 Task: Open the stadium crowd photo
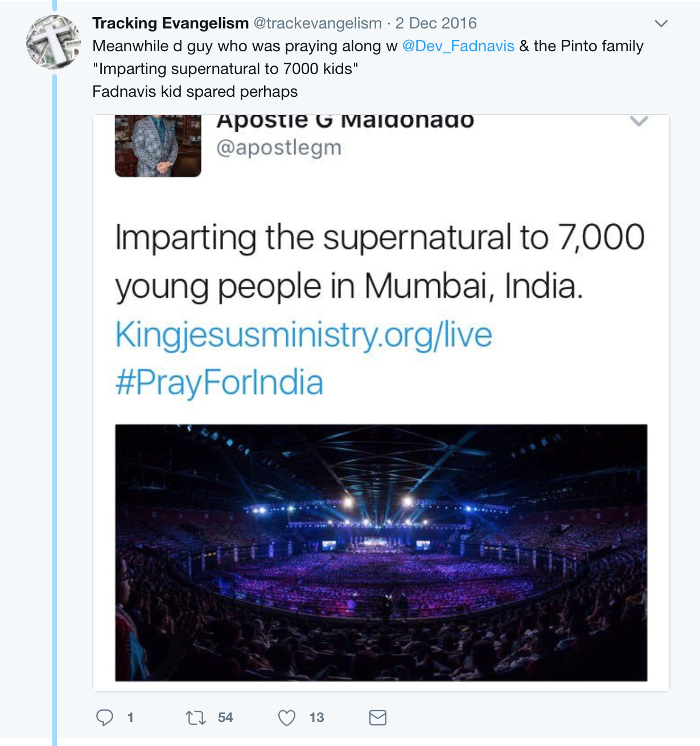(x=381, y=552)
